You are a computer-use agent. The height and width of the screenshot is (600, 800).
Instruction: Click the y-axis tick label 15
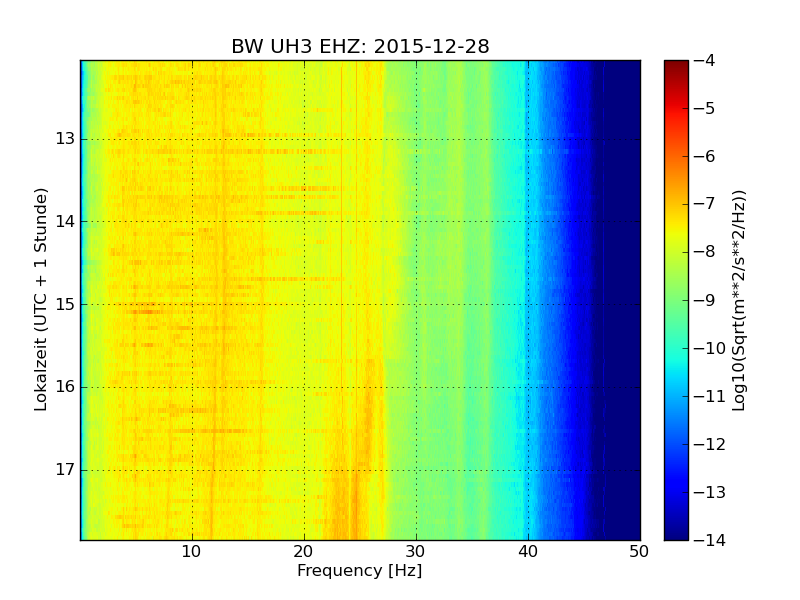pyautogui.click(x=65, y=304)
